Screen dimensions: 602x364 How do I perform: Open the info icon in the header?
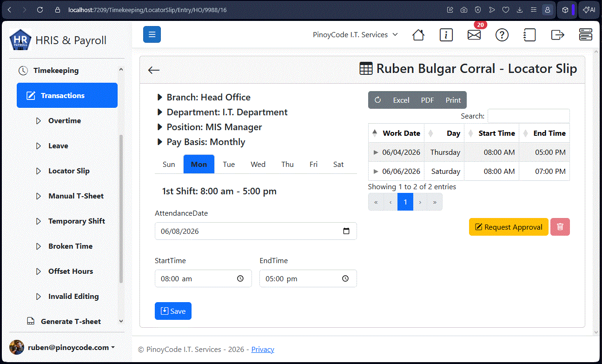446,35
